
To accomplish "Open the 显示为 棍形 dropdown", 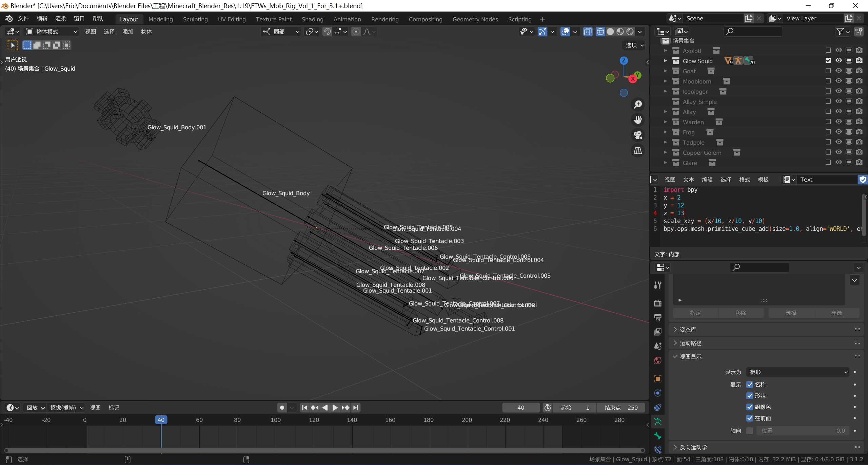I will 797,372.
